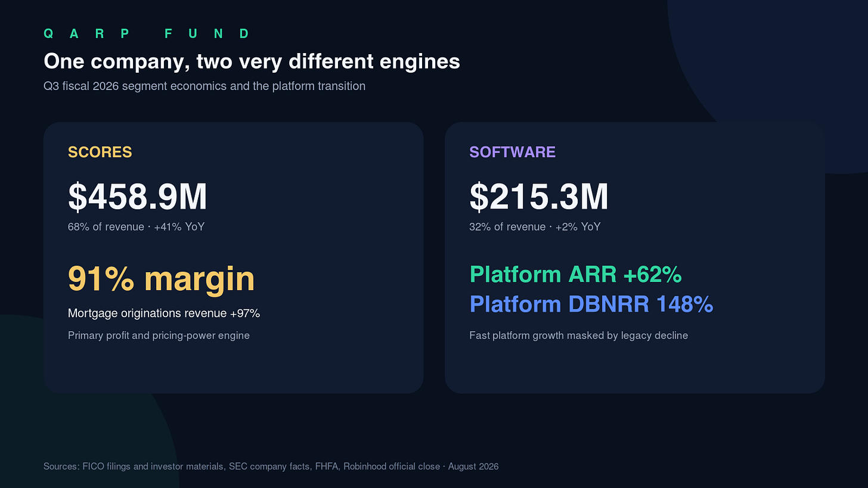Click 'Mortgage originations revenue +97%' line

pos(164,313)
